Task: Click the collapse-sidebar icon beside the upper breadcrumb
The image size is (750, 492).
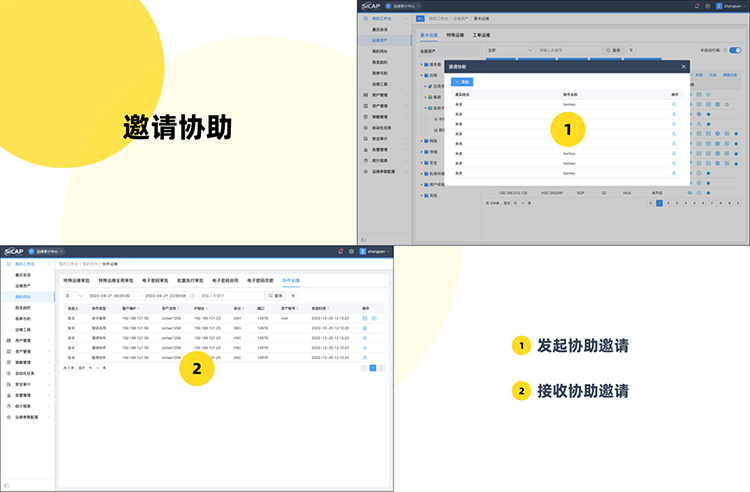Action: tap(422, 19)
